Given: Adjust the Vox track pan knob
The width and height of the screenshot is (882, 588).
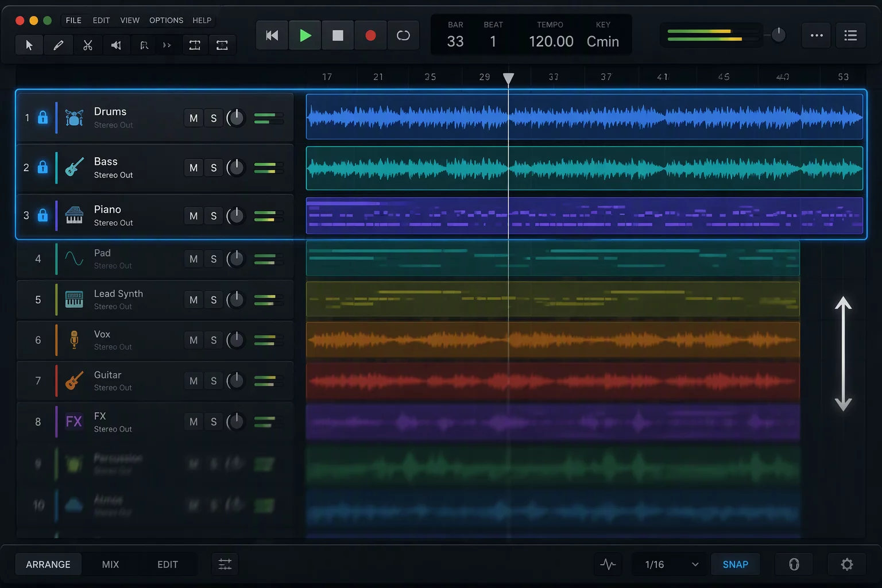Looking at the screenshot, I should (235, 340).
